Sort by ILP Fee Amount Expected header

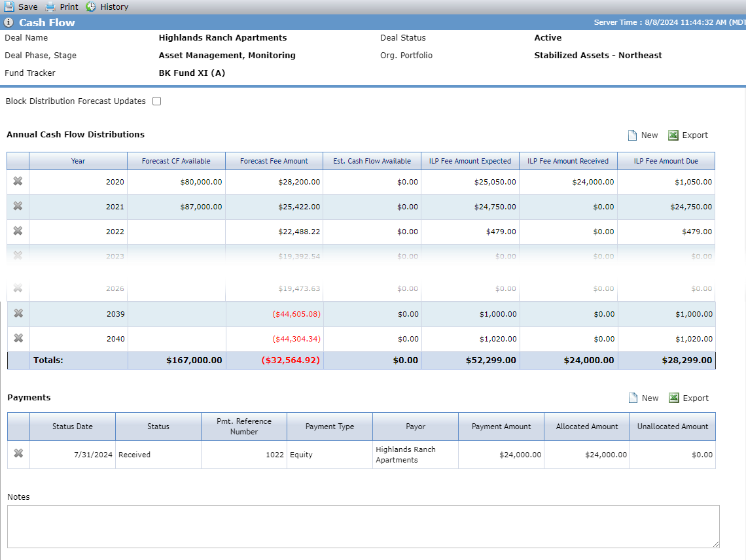coord(470,162)
